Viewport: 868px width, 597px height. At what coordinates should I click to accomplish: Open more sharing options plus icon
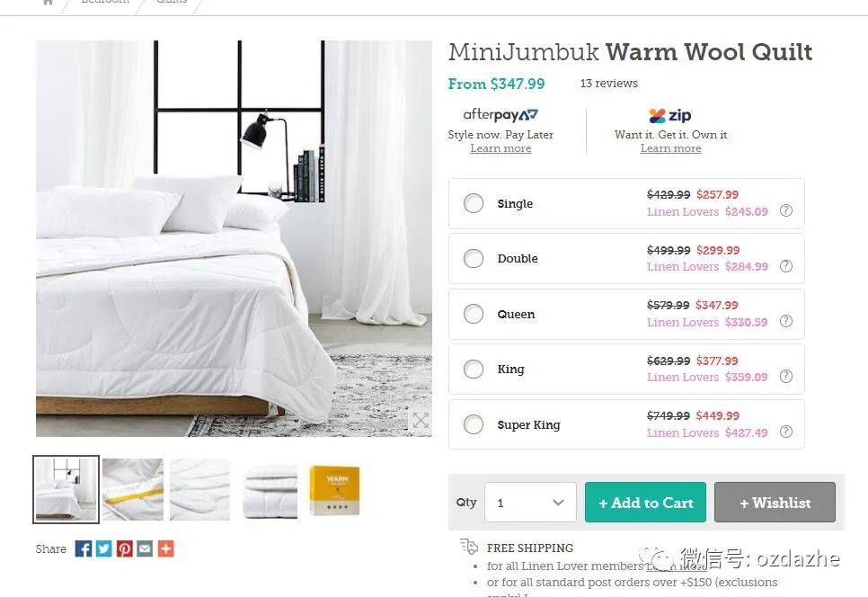click(165, 548)
